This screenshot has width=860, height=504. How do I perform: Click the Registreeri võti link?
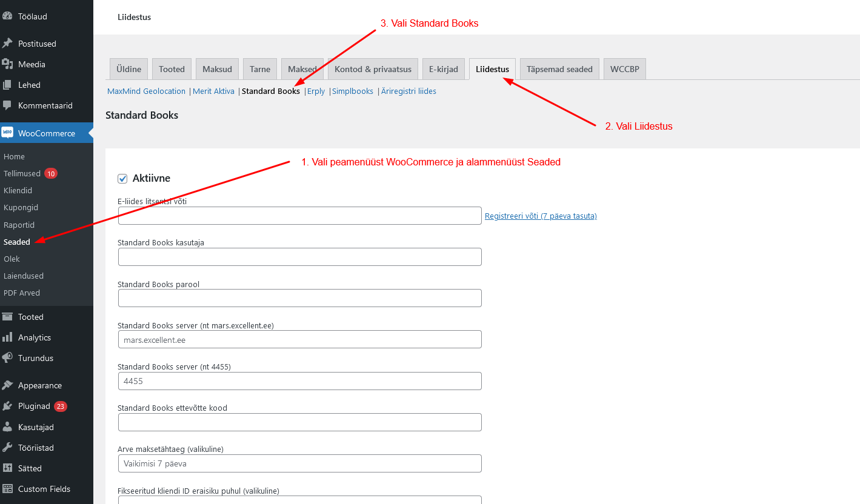541,216
